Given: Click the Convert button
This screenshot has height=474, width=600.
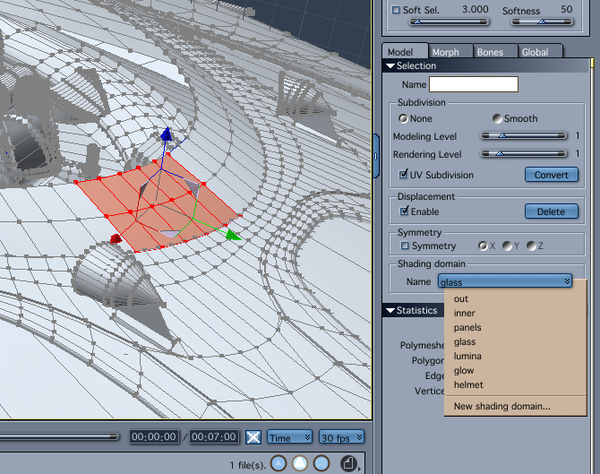Looking at the screenshot, I should [x=551, y=174].
